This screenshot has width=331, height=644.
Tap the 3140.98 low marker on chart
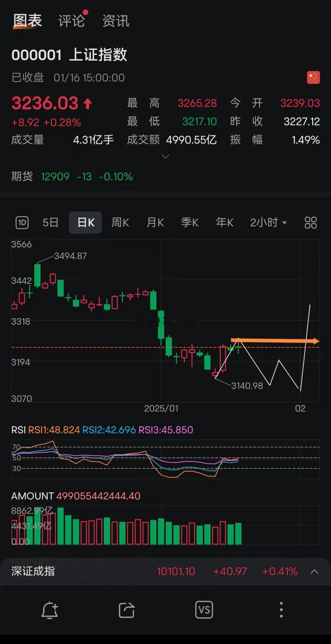pyautogui.click(x=247, y=386)
